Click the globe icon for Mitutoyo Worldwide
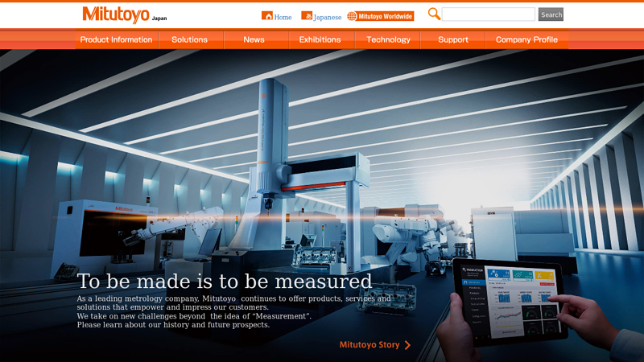644x362 pixels. 353,16
